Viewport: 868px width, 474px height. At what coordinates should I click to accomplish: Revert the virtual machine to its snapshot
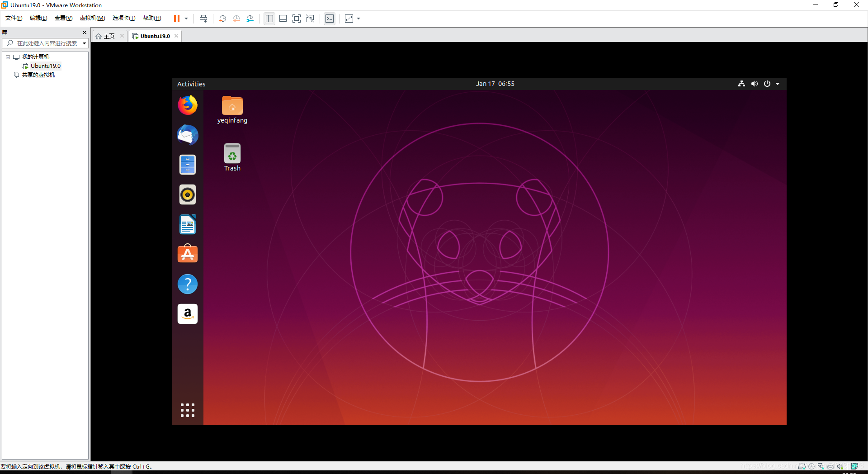tap(236, 19)
